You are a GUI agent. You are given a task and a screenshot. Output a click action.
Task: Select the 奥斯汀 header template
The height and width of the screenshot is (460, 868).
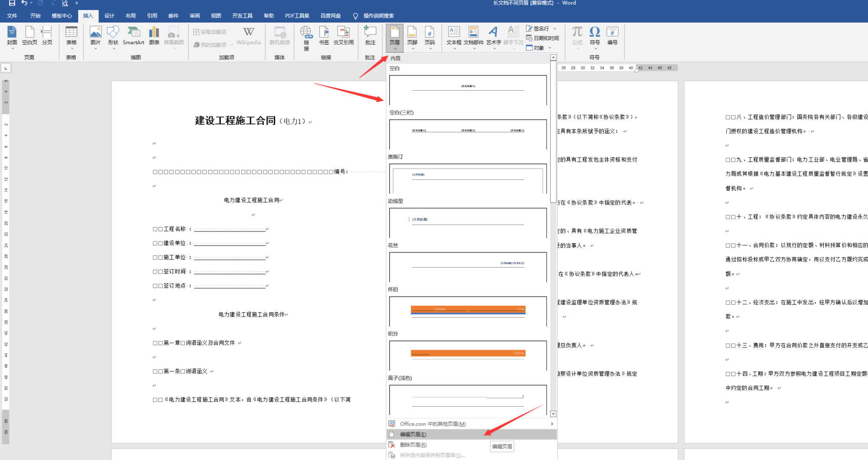pyautogui.click(x=468, y=178)
